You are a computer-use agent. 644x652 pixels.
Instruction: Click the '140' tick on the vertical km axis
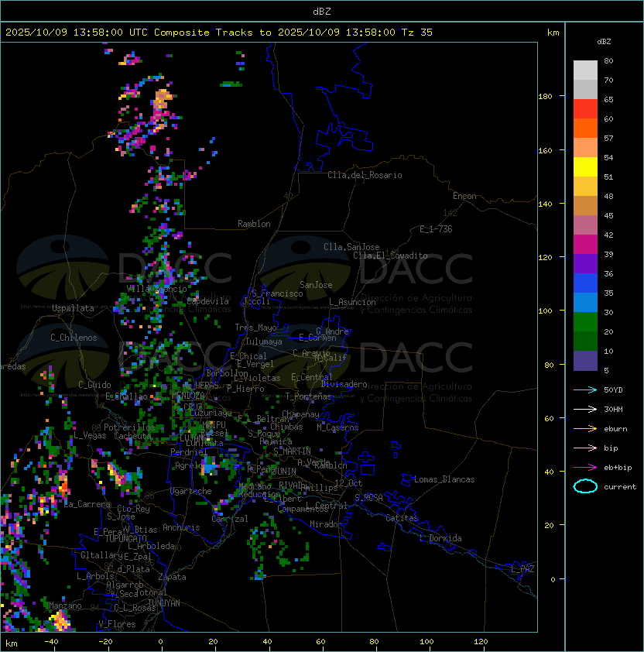tap(545, 204)
